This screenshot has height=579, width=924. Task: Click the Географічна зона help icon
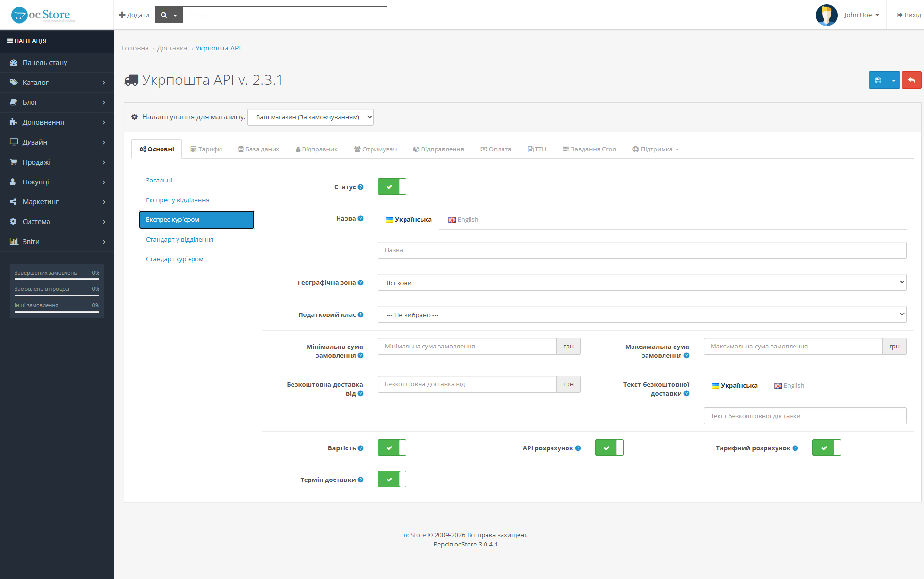[361, 282]
